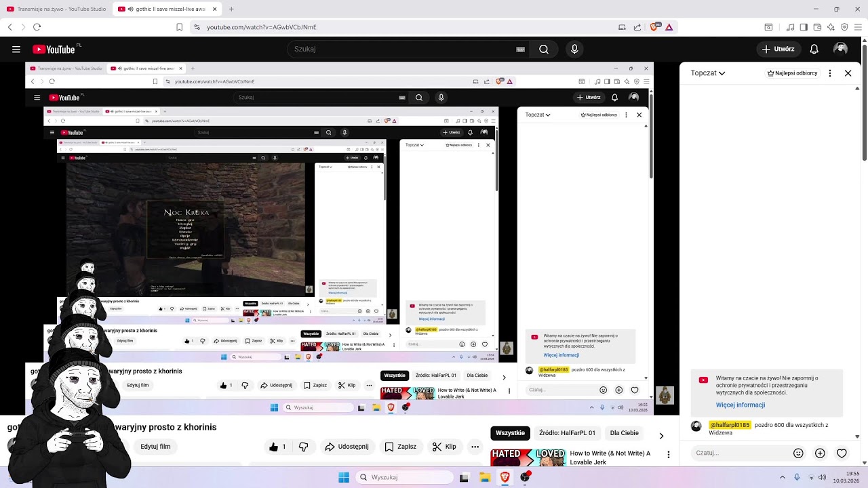The height and width of the screenshot is (488, 868).
Task: Go back to previous page
Action: 9,27
